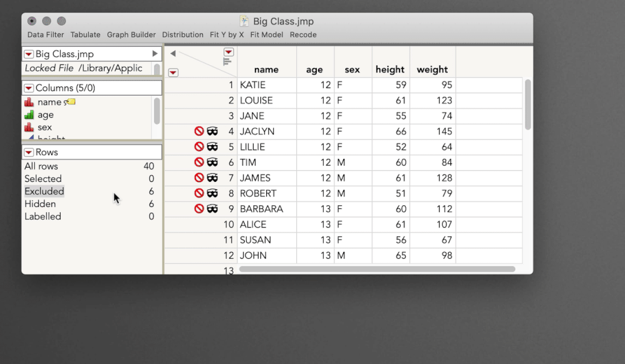The width and height of the screenshot is (625, 364).
Task: Open the Big Class.jmp table red triangle menu
Action: (29, 54)
